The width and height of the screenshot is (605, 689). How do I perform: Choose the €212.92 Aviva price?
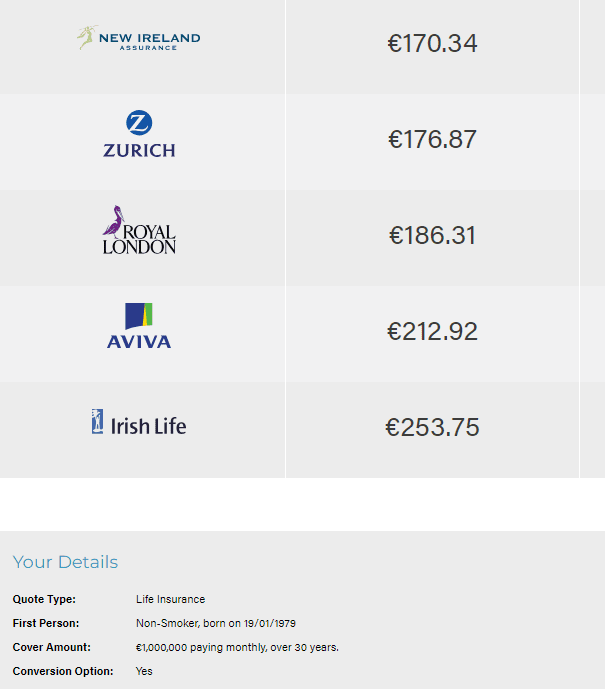[x=432, y=332]
